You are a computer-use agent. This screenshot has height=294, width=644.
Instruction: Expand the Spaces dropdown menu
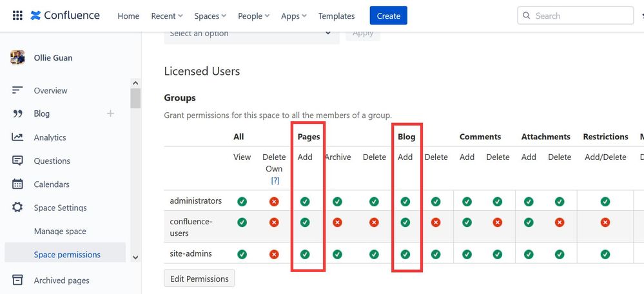[x=210, y=16]
